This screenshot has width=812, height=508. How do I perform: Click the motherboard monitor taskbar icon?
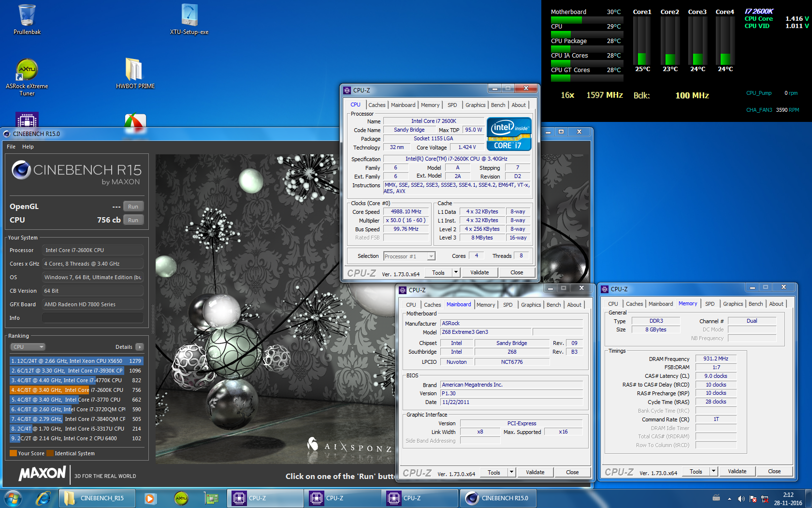211,498
